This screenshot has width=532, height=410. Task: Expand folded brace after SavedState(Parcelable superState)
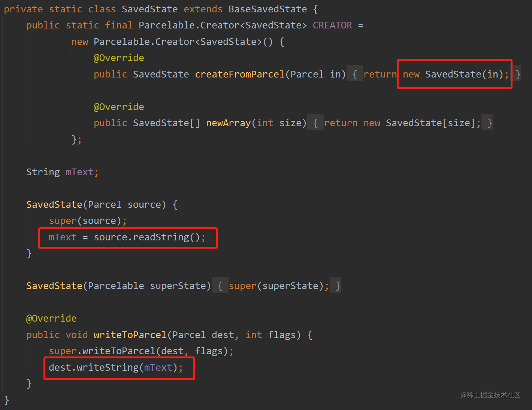pyautogui.click(x=220, y=286)
